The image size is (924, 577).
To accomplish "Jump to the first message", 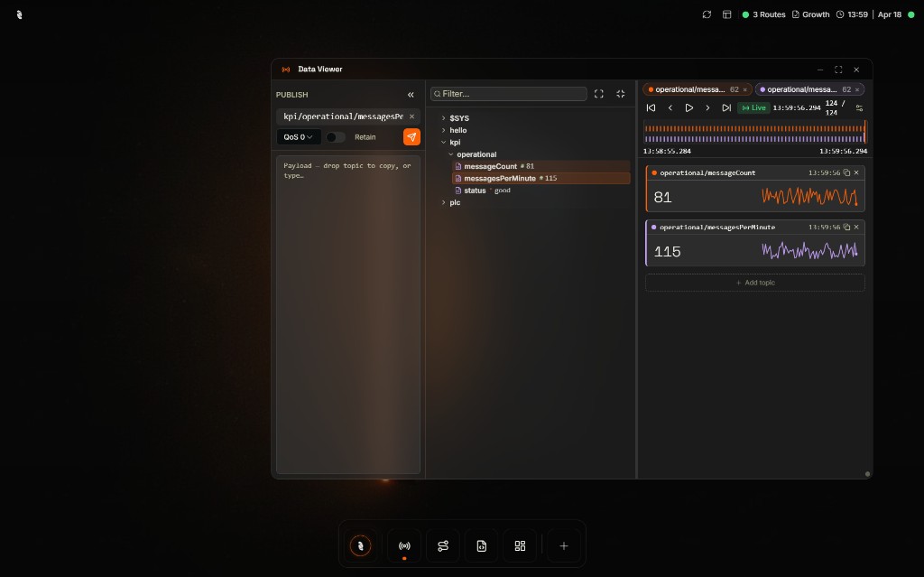I will [x=651, y=108].
